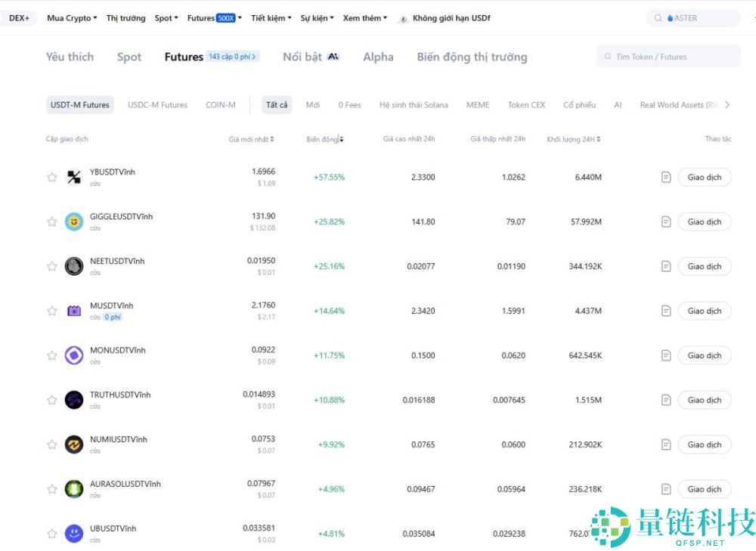Viewport: 756px width, 551px height.
Task: Click the AURASOLUSDT green token icon
Action: [74, 489]
